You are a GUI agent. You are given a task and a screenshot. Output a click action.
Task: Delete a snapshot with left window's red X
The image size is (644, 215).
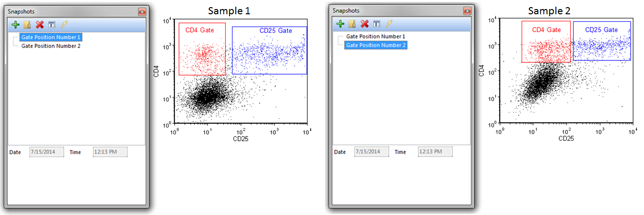(40, 24)
